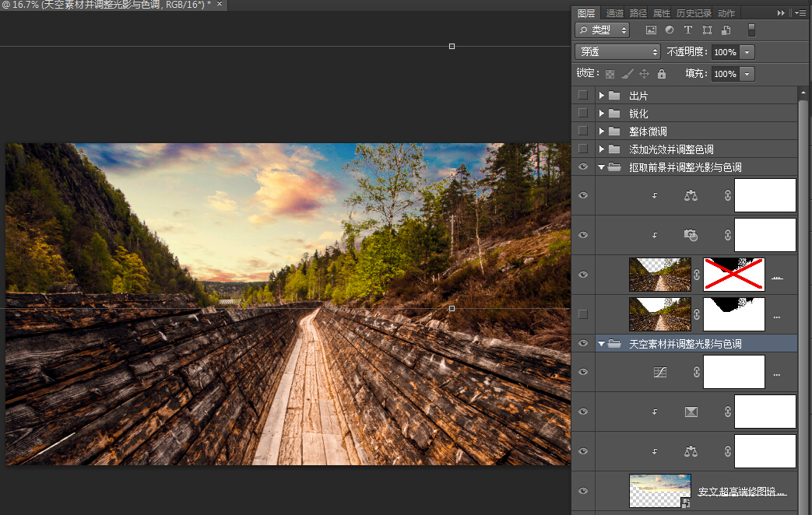
Task: Select the red-crossed disabled layer mask
Action: coord(734,275)
